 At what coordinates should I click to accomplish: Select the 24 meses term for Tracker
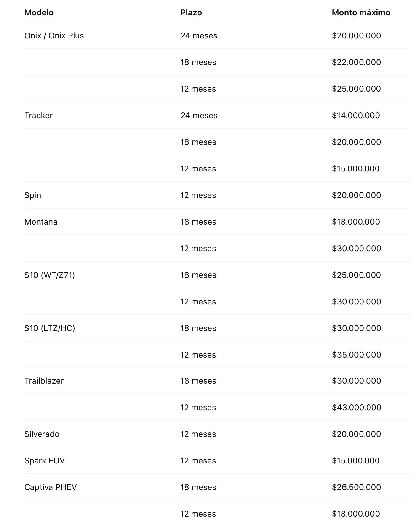(x=199, y=116)
